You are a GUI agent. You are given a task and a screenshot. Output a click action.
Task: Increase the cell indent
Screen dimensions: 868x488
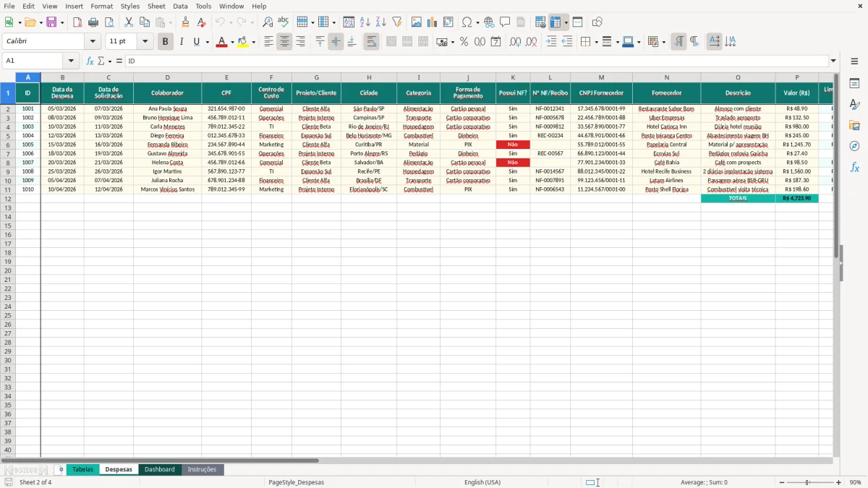[551, 42]
